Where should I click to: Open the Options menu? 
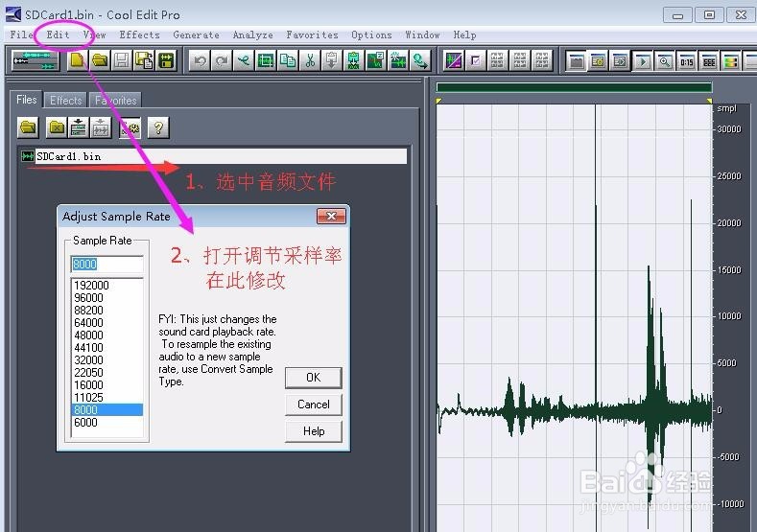click(371, 35)
